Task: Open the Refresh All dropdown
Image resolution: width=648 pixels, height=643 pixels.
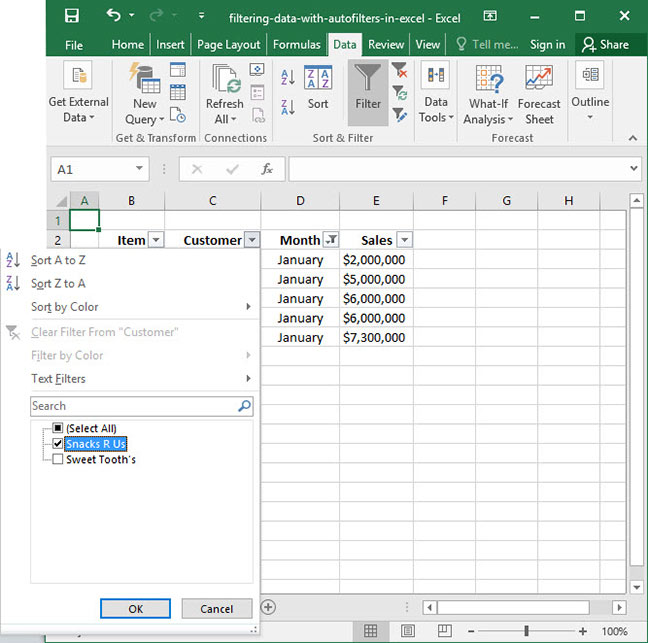Action: [225, 112]
